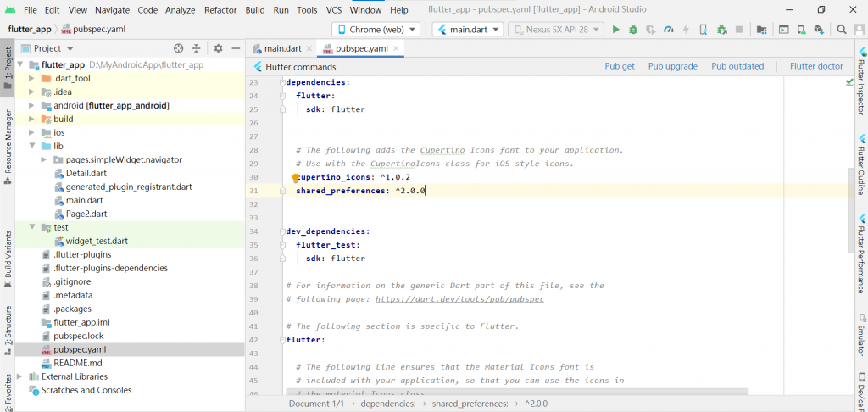Viewport: 868px width, 412px height.
Task: Fold the dependencies block on line 23
Action: (282, 82)
